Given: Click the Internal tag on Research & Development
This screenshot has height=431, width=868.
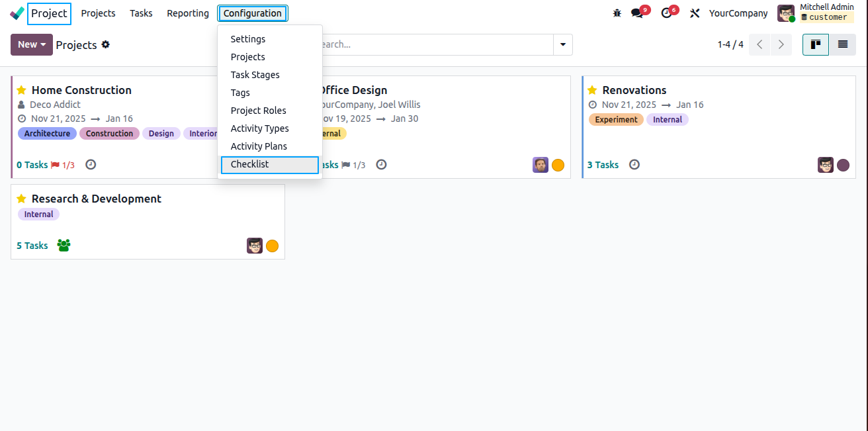Looking at the screenshot, I should [39, 214].
